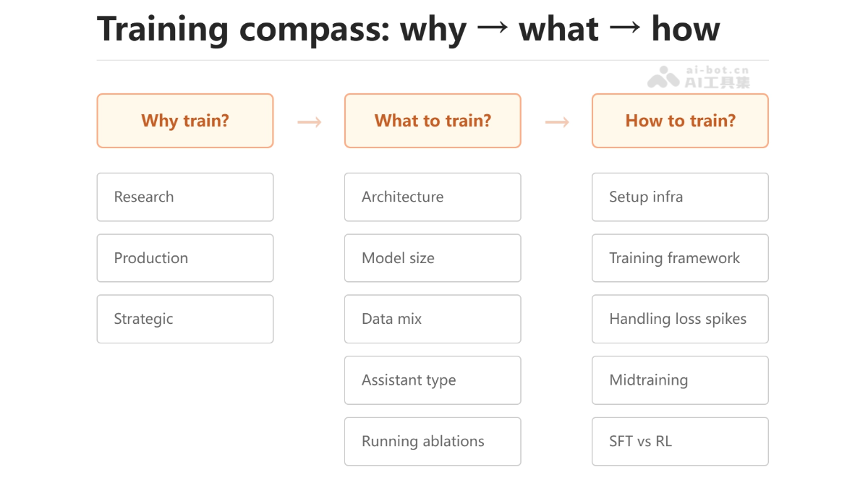Open the Architecture box
The image size is (868, 488).
pyautogui.click(x=433, y=197)
